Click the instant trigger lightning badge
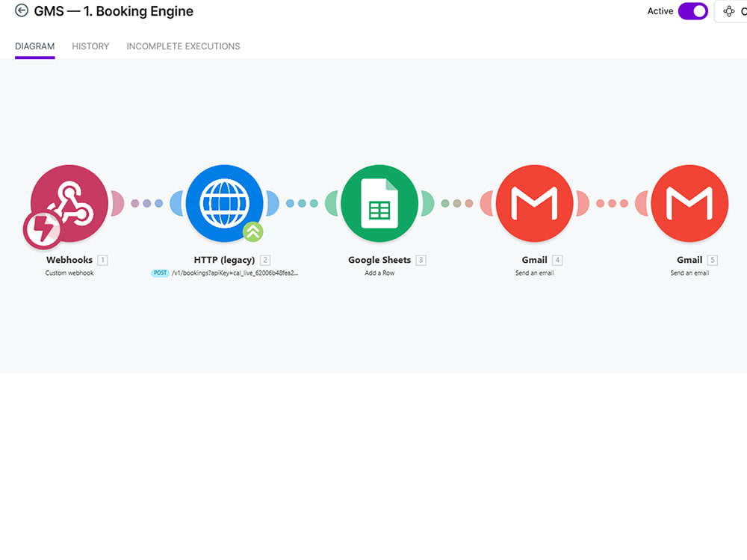 click(43, 230)
